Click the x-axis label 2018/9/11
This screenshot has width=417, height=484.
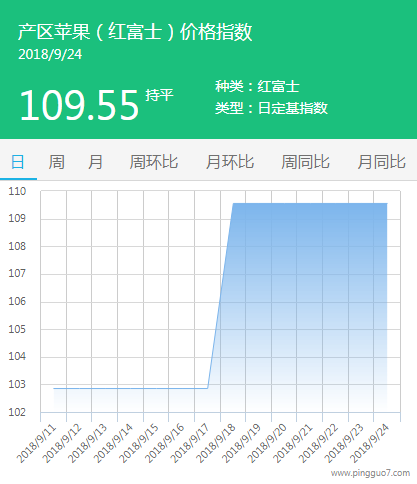[36, 443]
